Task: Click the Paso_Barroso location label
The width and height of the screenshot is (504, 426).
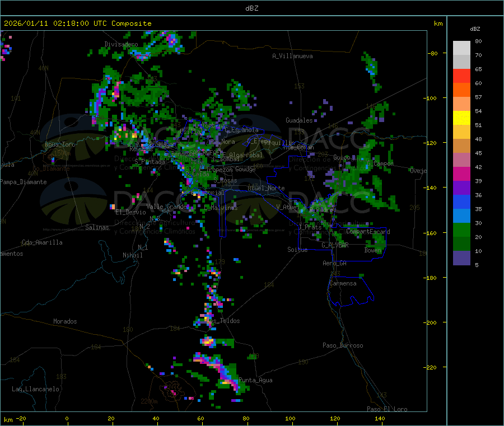Action: pos(343,346)
